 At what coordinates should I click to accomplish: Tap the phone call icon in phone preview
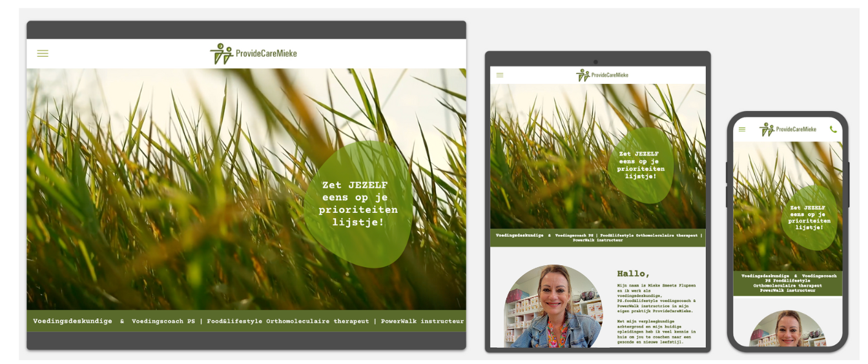(833, 129)
